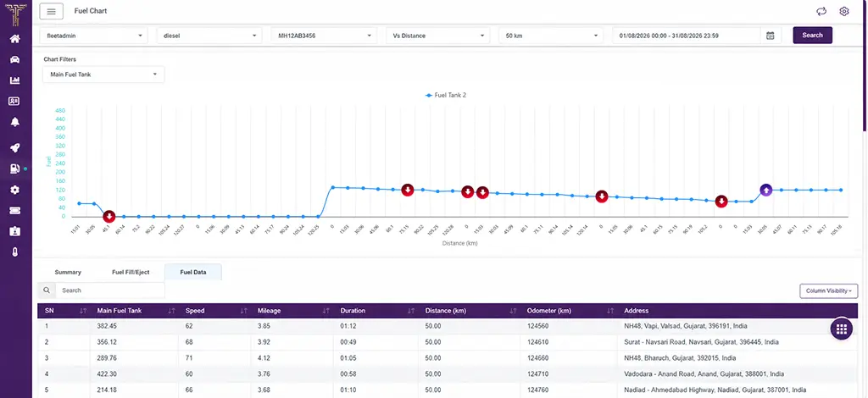Open the fleetadmin account dropdown
This screenshot has width=868, height=398.
click(93, 36)
